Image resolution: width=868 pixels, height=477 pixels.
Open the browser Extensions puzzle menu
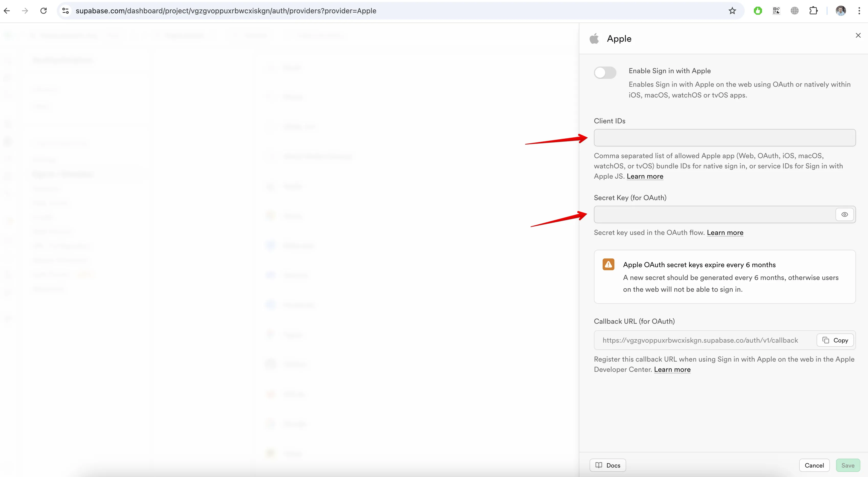click(x=813, y=11)
